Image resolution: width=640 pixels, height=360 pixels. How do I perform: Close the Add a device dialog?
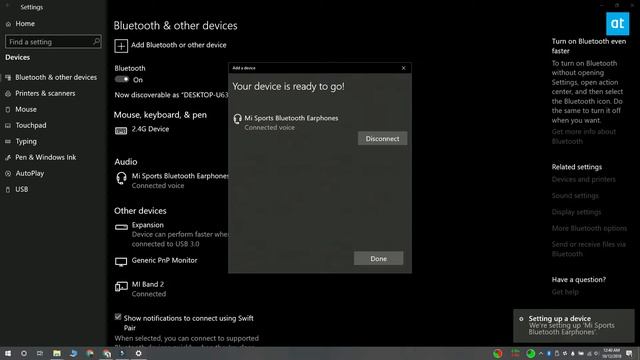click(x=403, y=68)
